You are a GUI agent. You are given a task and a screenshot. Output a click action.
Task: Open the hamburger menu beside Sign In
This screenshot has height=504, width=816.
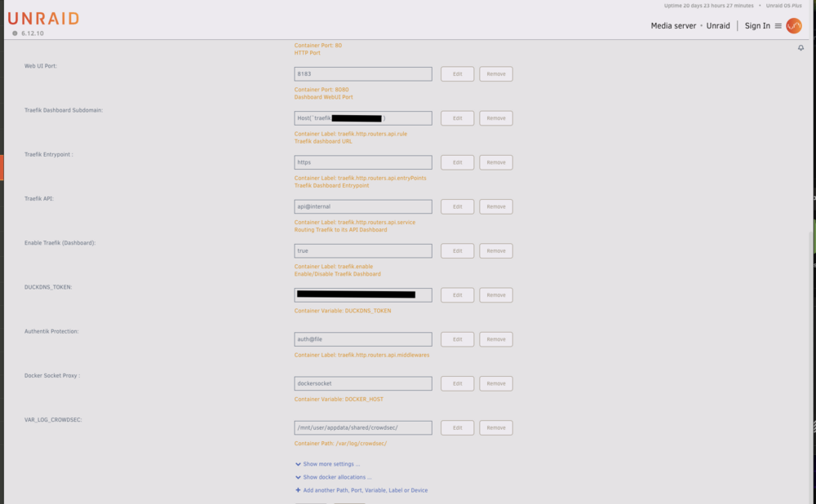tap(778, 25)
